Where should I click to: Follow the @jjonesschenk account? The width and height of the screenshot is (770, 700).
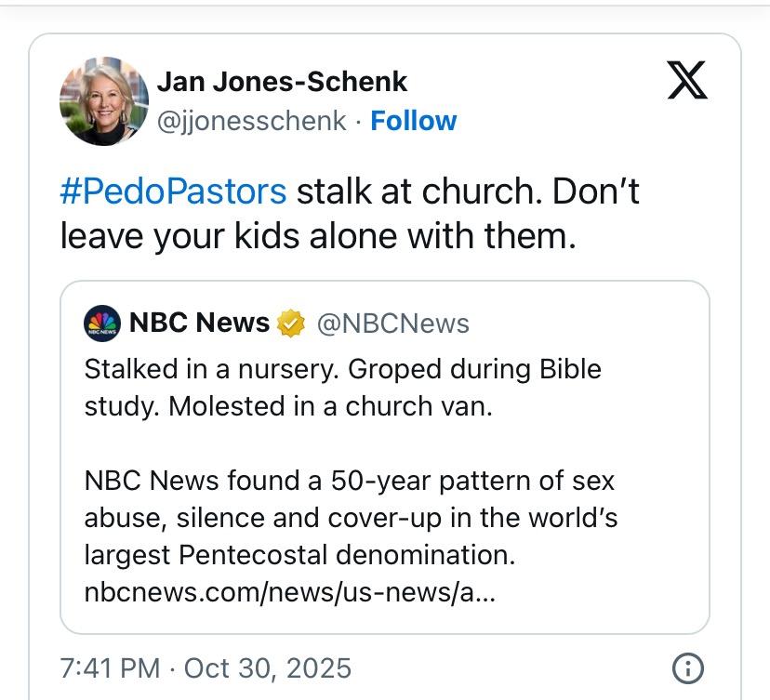pos(413,121)
